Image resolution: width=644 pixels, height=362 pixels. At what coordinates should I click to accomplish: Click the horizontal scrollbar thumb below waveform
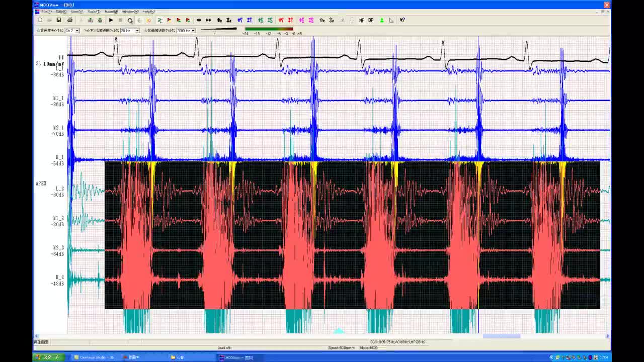click(502, 336)
